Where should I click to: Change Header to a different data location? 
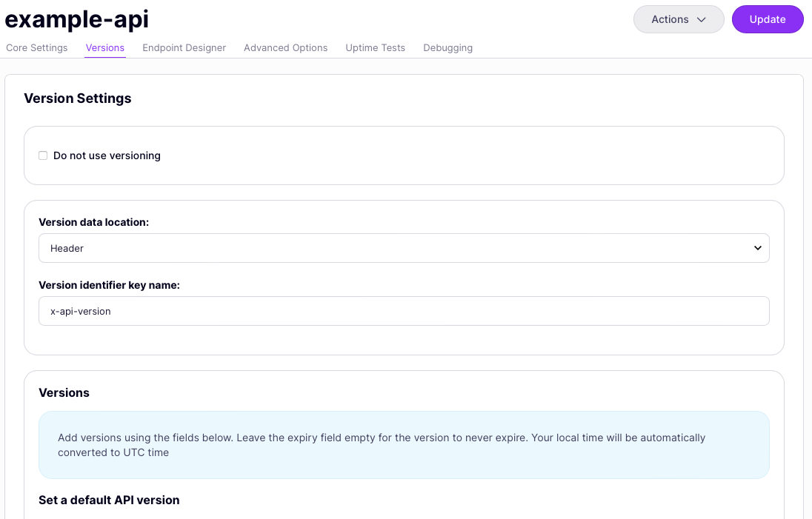point(404,248)
